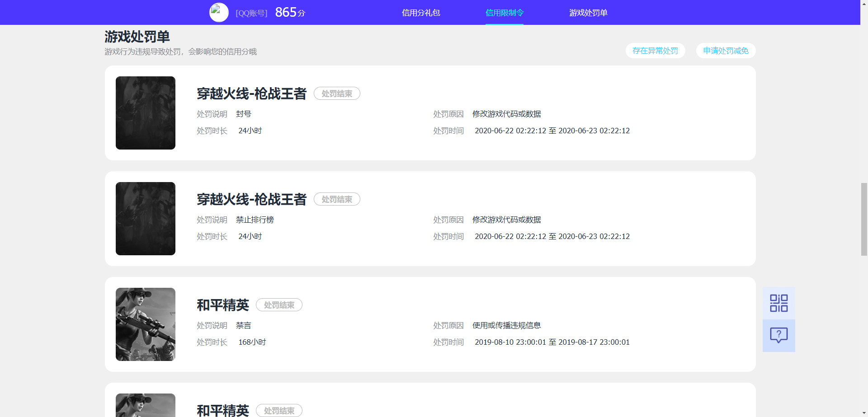Click the 封号 penalty description
Viewport: 868px width, 417px height.
pos(243,114)
